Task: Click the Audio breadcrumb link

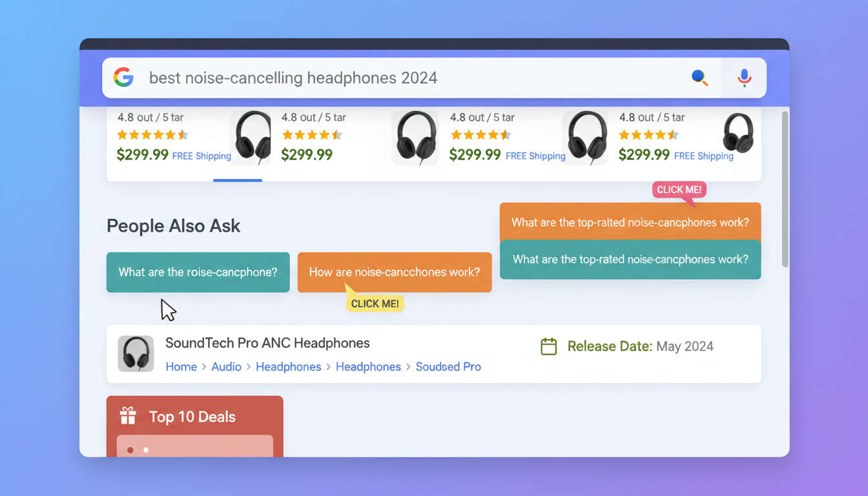Action: coord(227,366)
